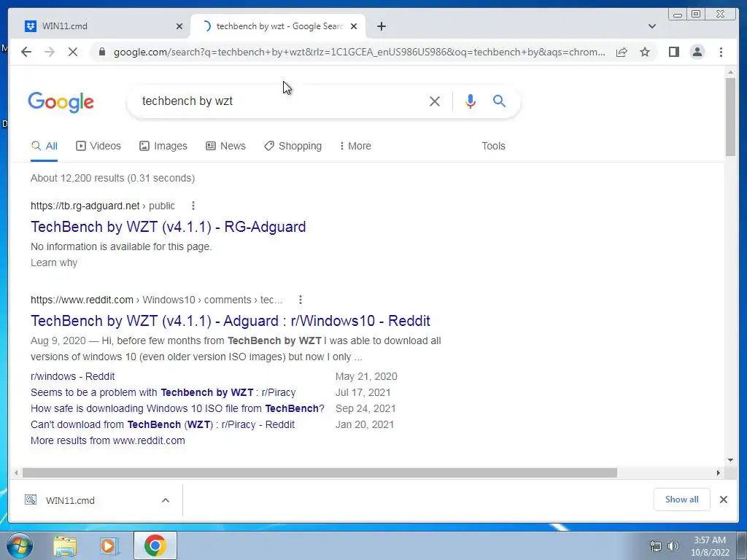Click in the Google search field

point(281,101)
